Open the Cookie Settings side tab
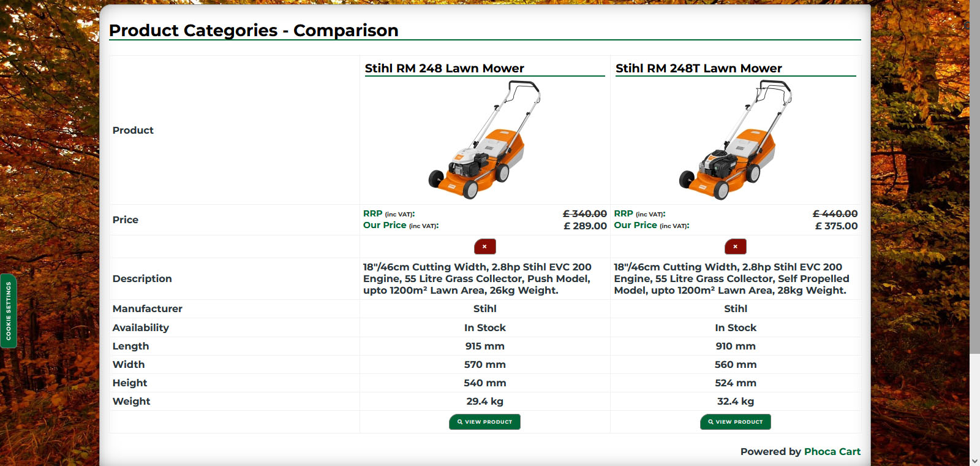The width and height of the screenshot is (980, 466). 9,311
